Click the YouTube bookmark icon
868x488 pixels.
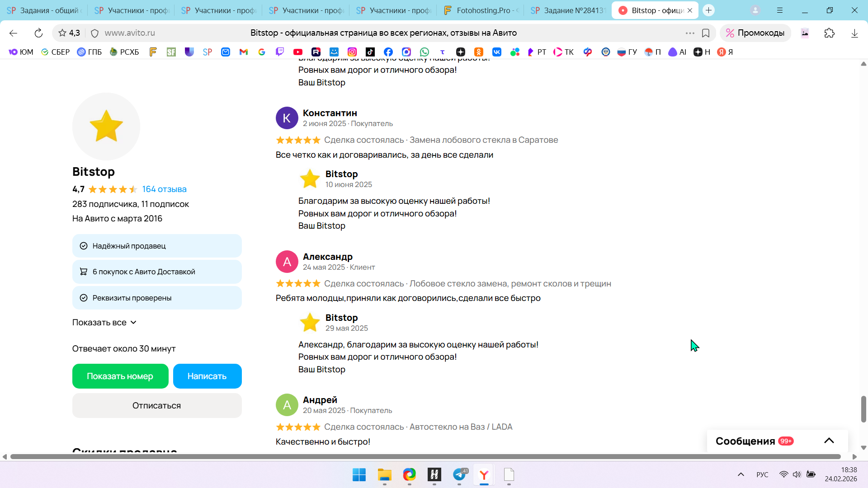(298, 52)
